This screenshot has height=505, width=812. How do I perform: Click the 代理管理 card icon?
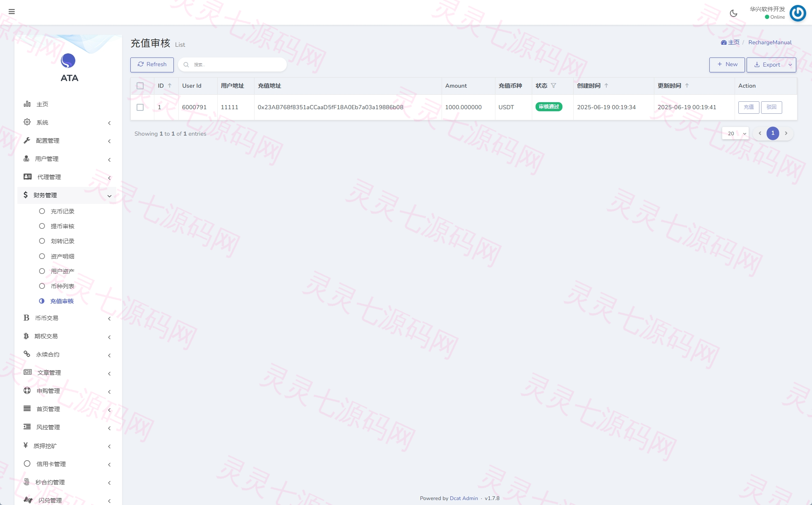[x=28, y=177]
